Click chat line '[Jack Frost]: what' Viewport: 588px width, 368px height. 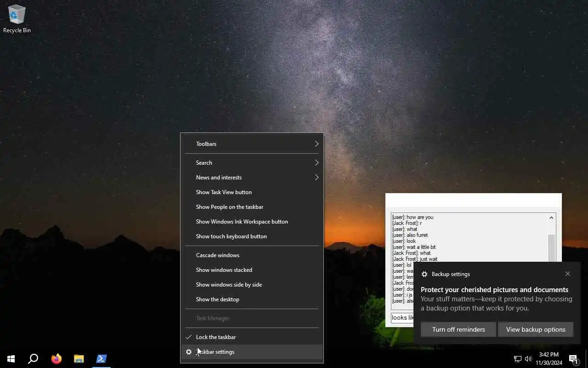[412, 253]
